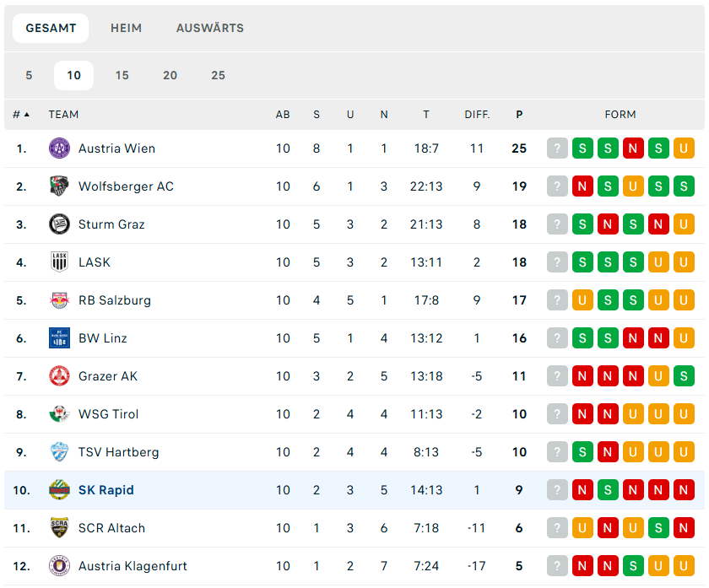This screenshot has height=588, width=709.
Task: Switch to the AUSWÄRTS tab
Action: (x=210, y=28)
